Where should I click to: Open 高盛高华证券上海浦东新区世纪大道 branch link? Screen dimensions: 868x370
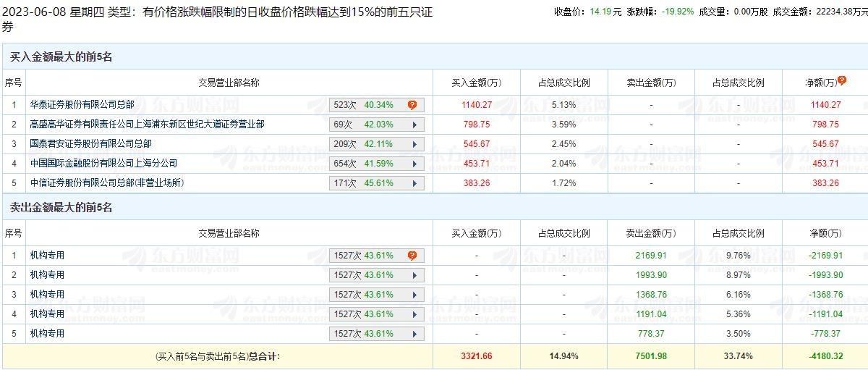click(x=147, y=125)
